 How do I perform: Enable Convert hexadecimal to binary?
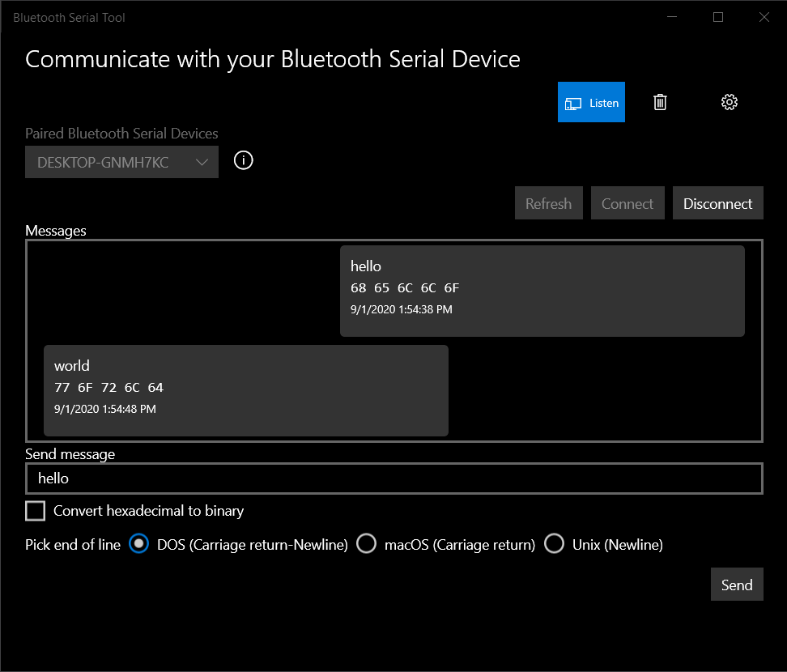tap(35, 511)
